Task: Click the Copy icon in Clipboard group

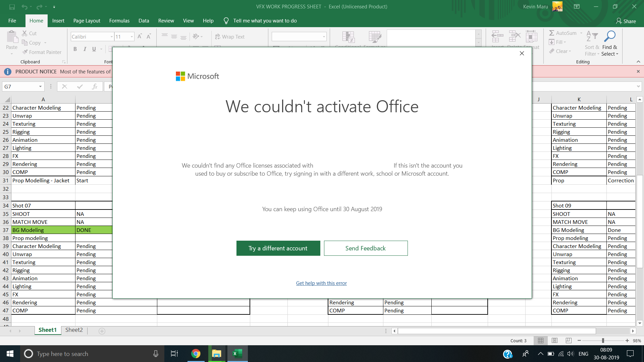Action: 24,43
